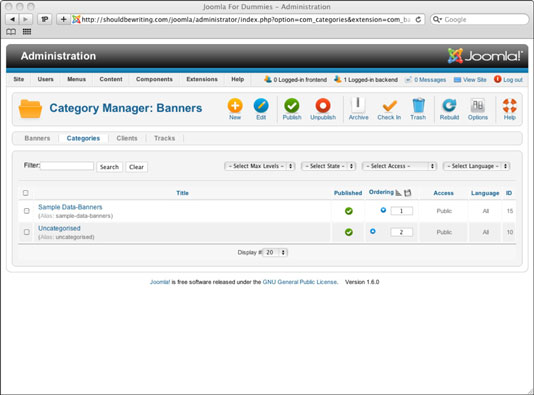
Task: Open the Help lifebuoy toolbar icon
Action: 509,106
